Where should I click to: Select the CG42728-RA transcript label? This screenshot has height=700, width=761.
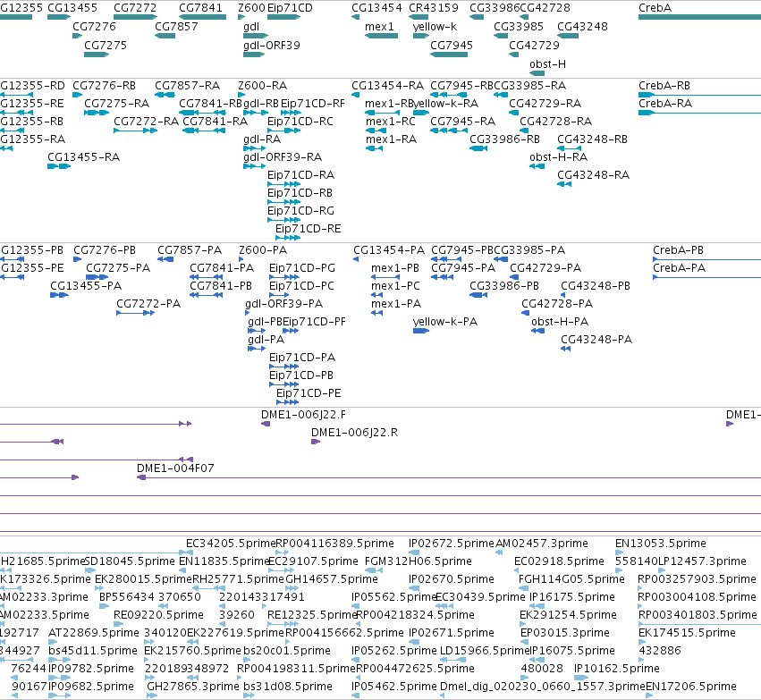[x=555, y=122]
